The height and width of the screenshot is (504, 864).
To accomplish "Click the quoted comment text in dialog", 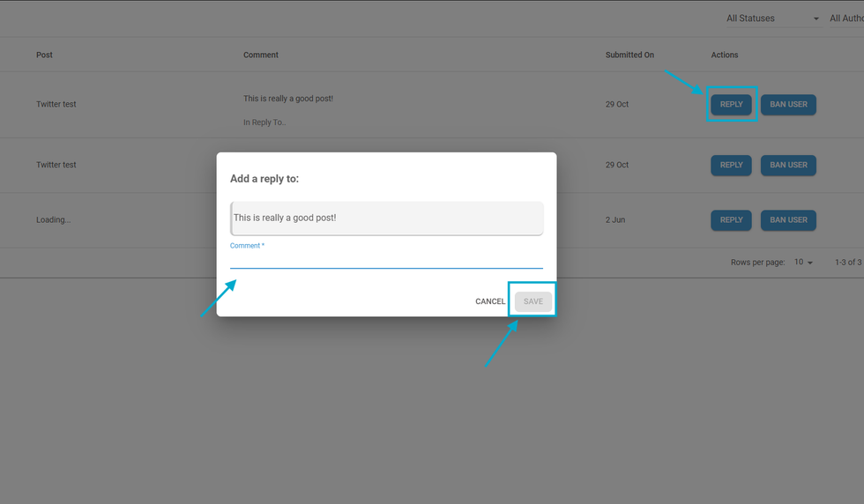I will (x=285, y=218).
